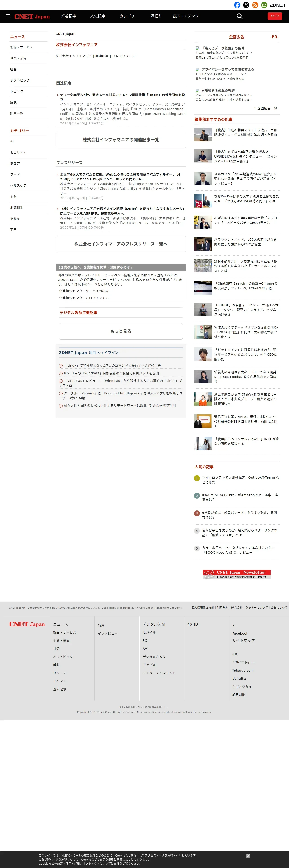Open the サイトマップ footer link
The height and width of the screenshot is (868, 289).
(x=243, y=640)
